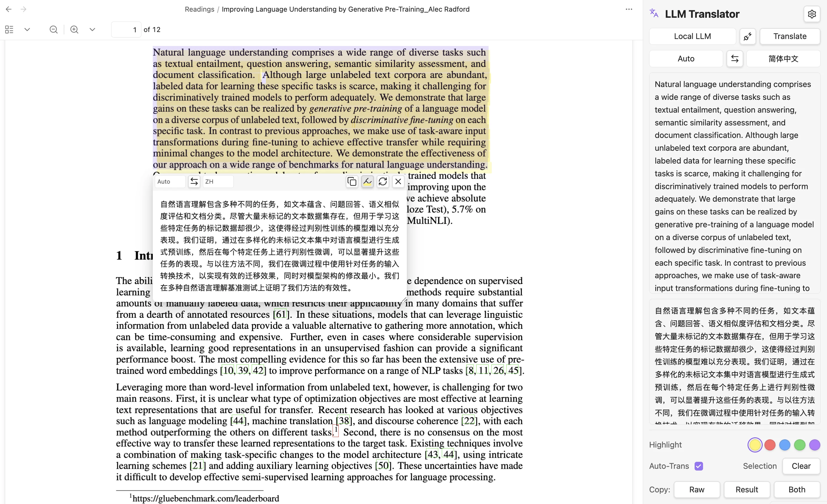Select the blue highlight color
Image resolution: width=827 pixels, height=504 pixels.
(785, 445)
